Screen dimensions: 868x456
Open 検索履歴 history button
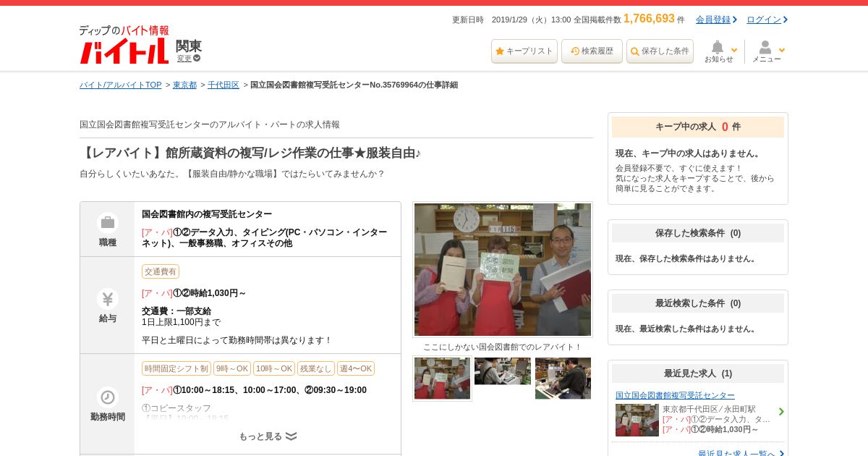click(x=592, y=51)
